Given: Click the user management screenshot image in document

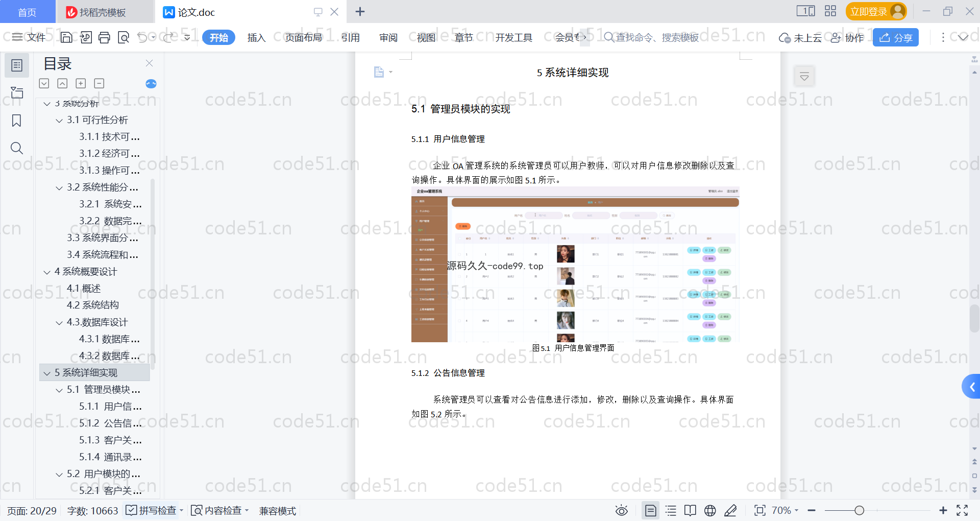Looking at the screenshot, I should click(x=575, y=265).
